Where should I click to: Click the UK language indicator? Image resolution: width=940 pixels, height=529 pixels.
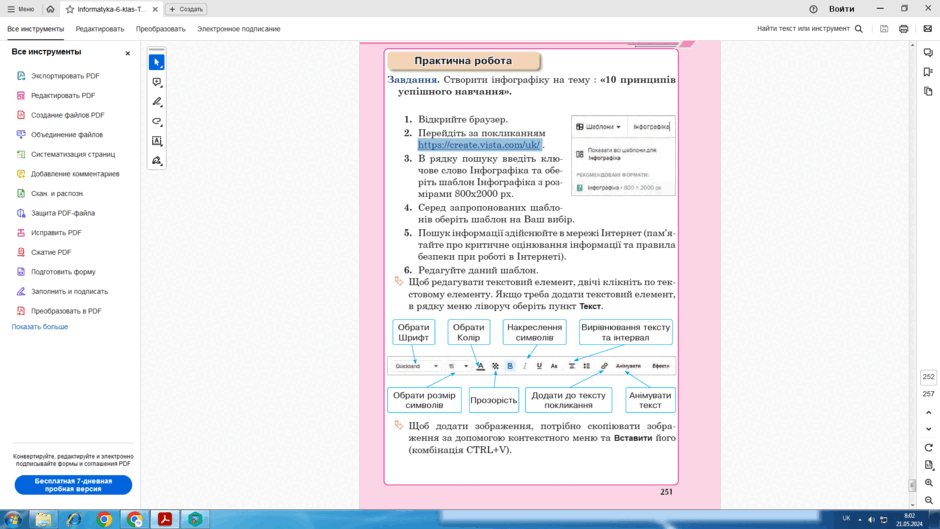(x=846, y=519)
